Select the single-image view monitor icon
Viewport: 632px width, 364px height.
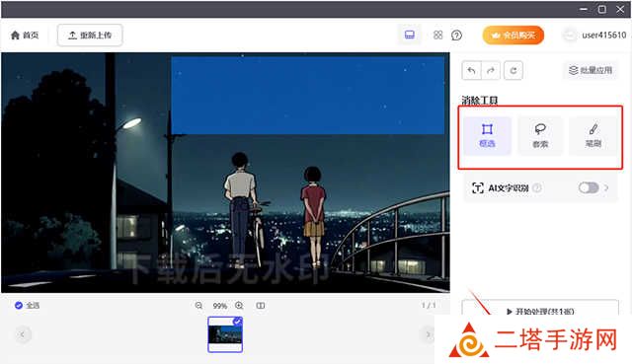pyautogui.click(x=410, y=36)
